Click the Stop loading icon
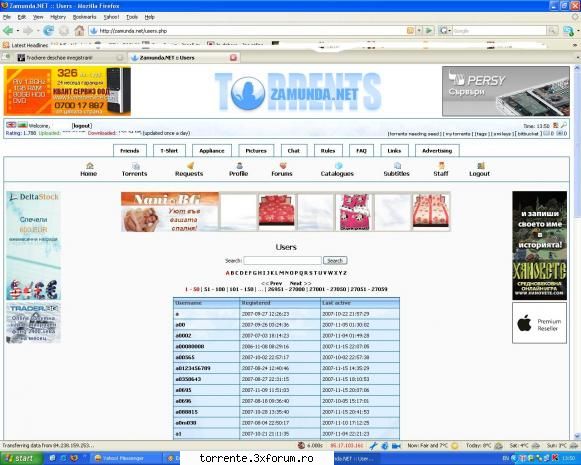Image resolution: width=581 pixels, height=465 pixels. (64, 30)
